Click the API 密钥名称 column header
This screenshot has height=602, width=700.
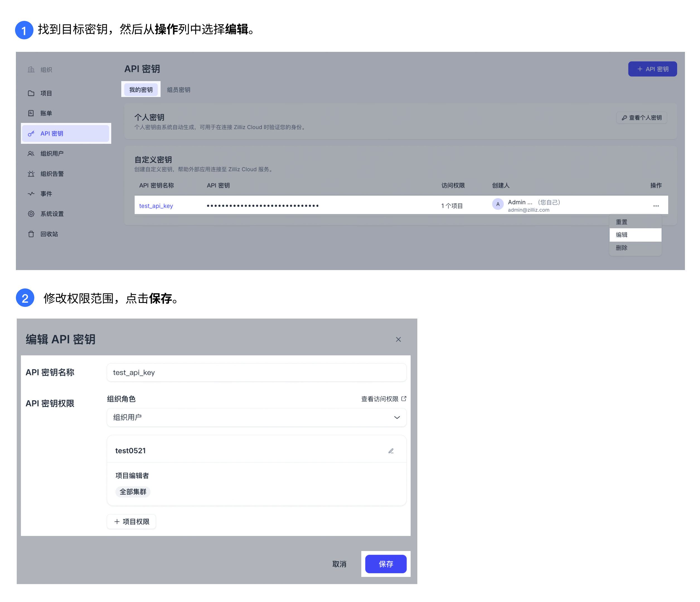click(156, 185)
